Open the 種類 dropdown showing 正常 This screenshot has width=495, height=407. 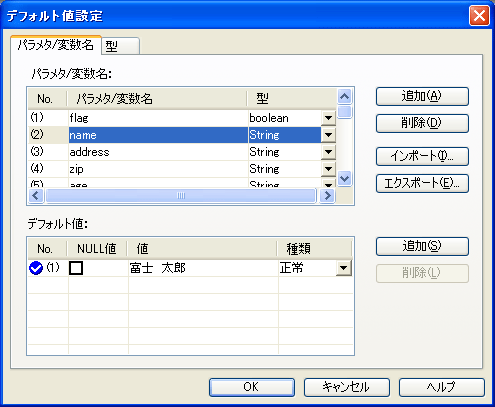344,268
